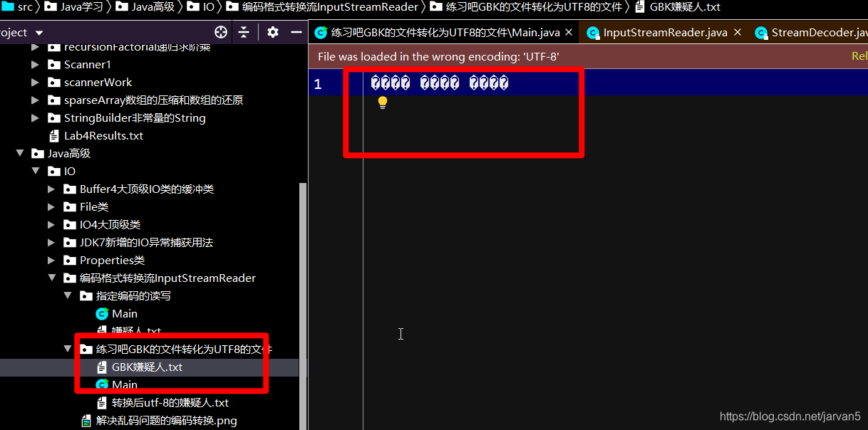Click line 1 garbled text in editor

[x=440, y=83]
